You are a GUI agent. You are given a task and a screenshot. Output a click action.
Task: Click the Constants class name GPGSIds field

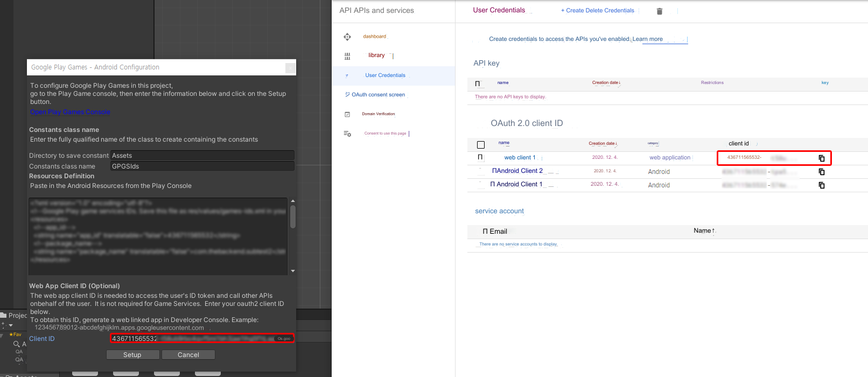[202, 166]
